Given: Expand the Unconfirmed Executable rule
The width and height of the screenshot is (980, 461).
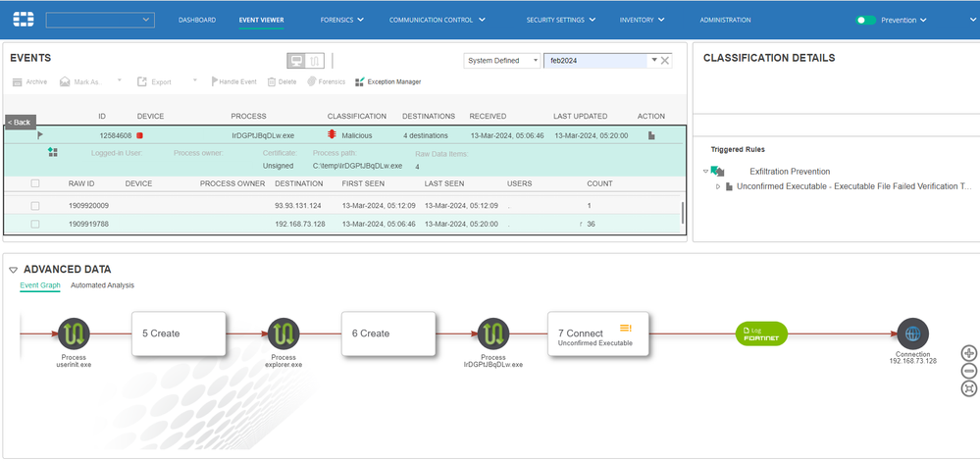Looking at the screenshot, I should (717, 186).
